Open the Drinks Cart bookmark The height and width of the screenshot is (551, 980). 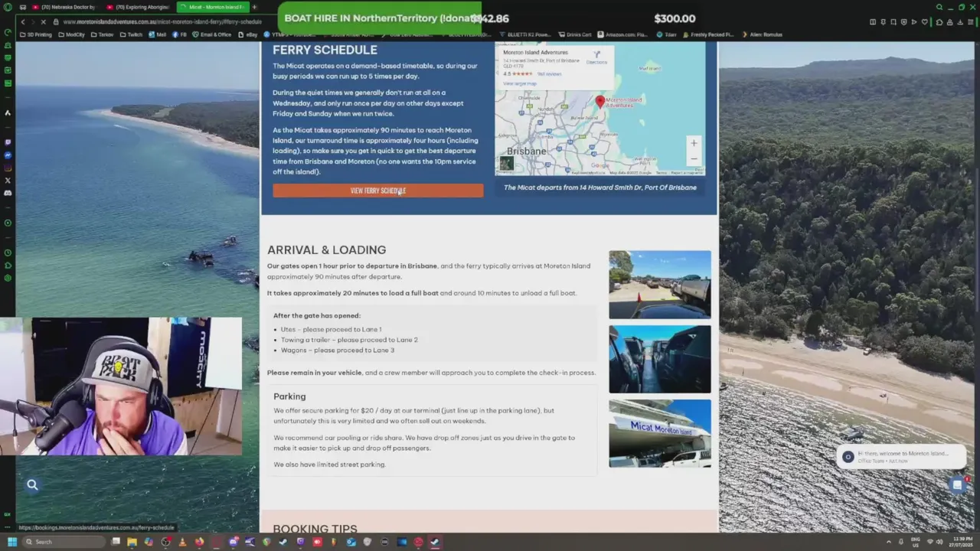575,34
